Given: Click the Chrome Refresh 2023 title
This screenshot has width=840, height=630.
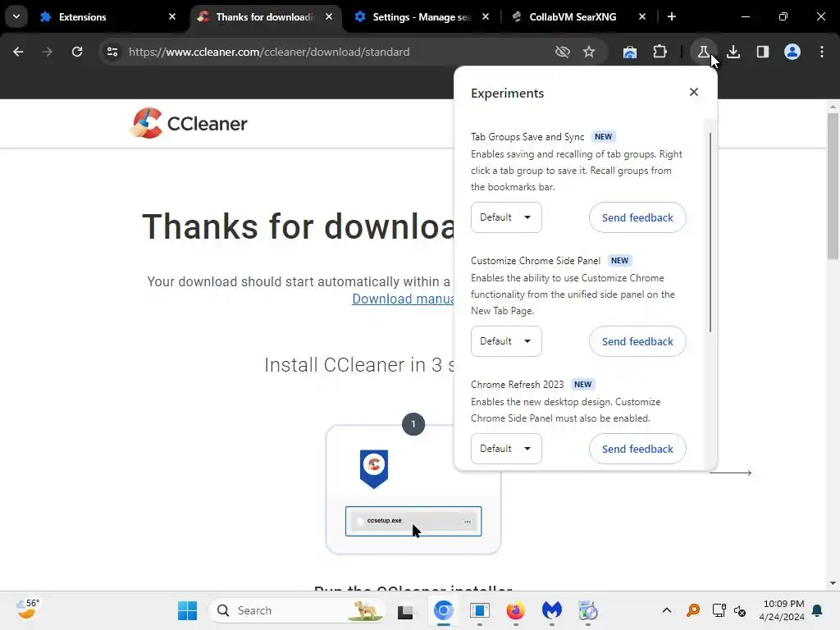Looking at the screenshot, I should click(518, 384).
